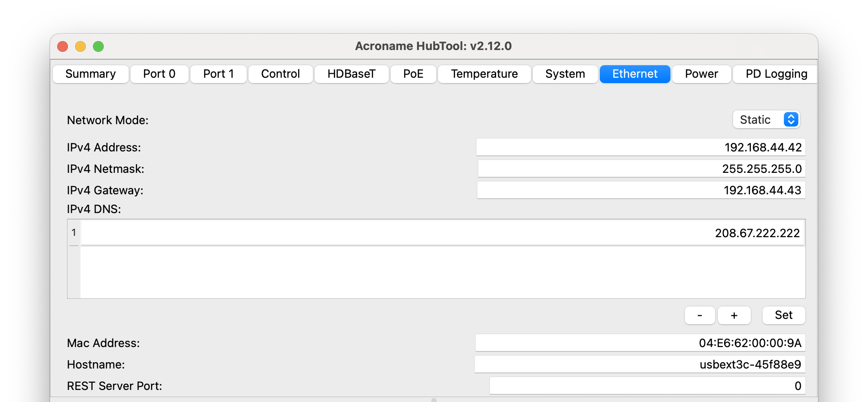Show the Temperature tab
868x402 pixels.
484,74
